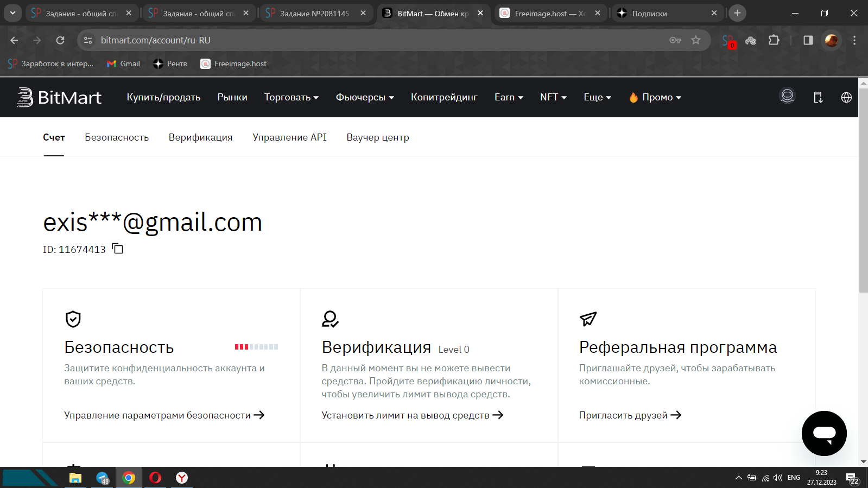The image size is (868, 488).
Task: Open the browser extensions puzzle icon
Action: [x=774, y=40]
